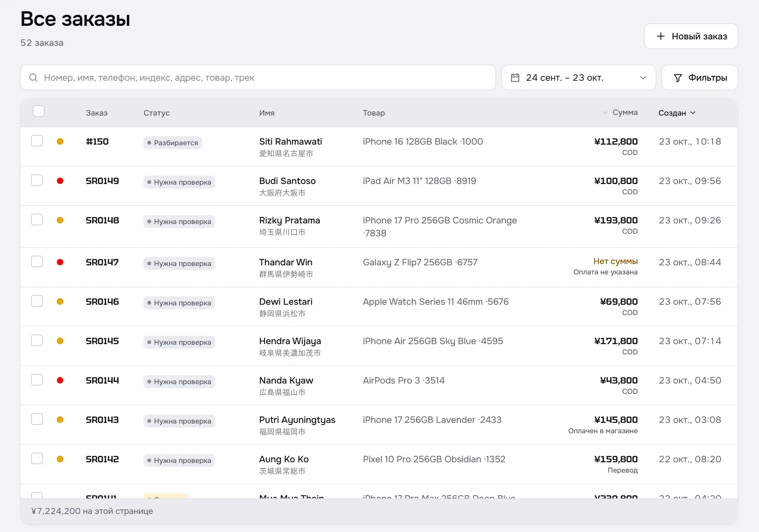Image resolution: width=759 pixels, height=532 pixels.
Task: Click the yellow dot next to SR0148
Action: pos(60,220)
